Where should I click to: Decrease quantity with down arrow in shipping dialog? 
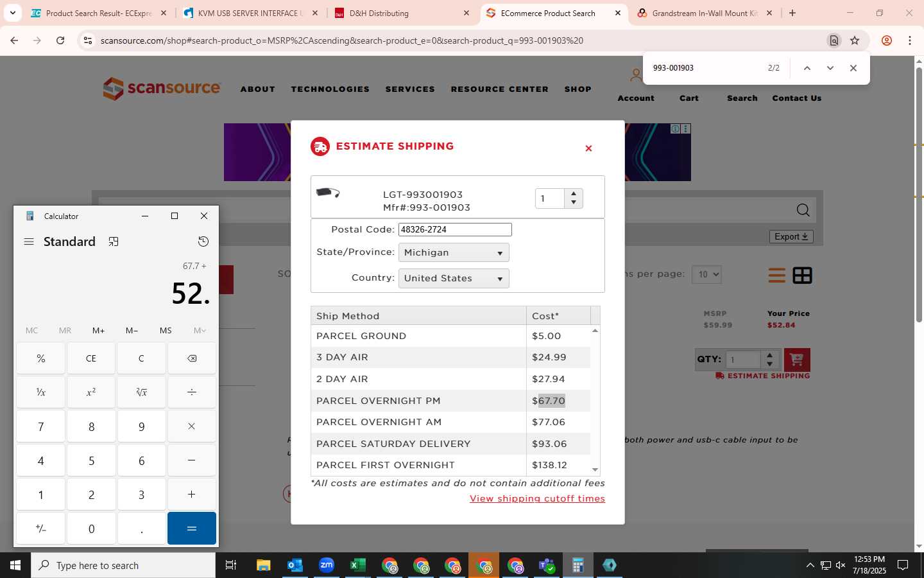point(574,203)
